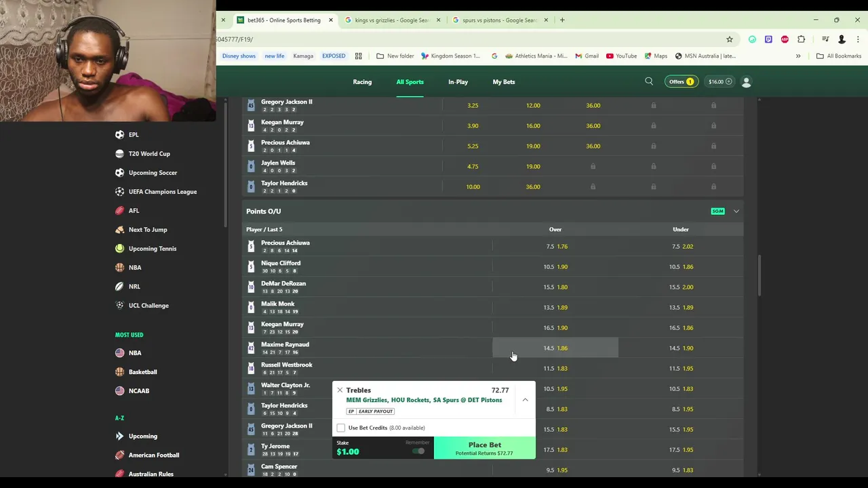Open the Chrome extensions puzzle icon
The height and width of the screenshot is (488, 868).
click(x=802, y=39)
